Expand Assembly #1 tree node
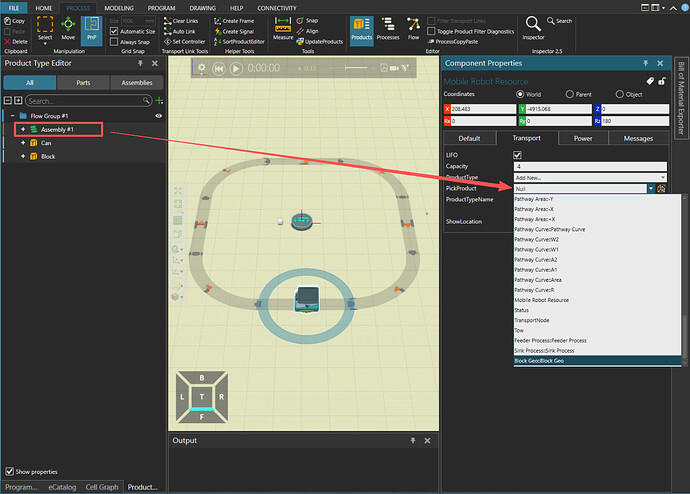690x494 pixels. pyautogui.click(x=22, y=130)
